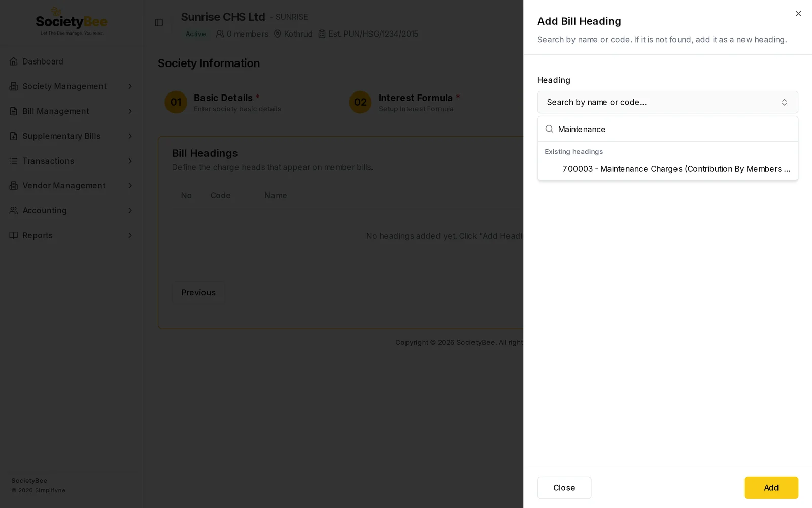Viewport: 812px width, 508px height.
Task: Open Reports menu item
Action: 71,236
